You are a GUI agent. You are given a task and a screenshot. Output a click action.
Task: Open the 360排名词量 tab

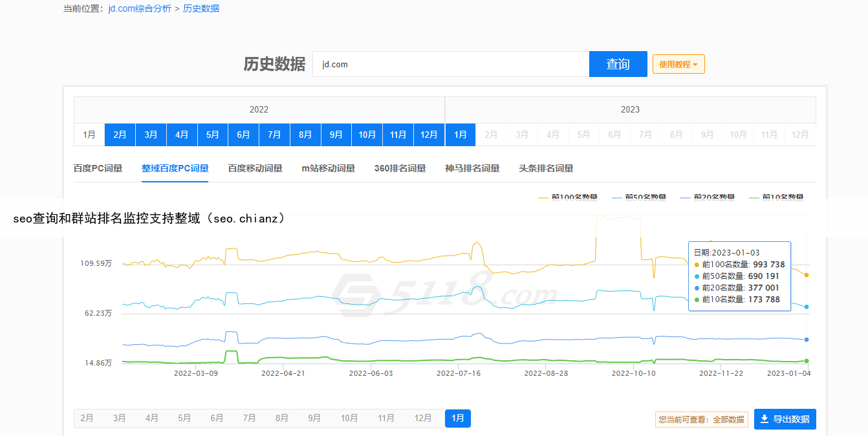(400, 168)
